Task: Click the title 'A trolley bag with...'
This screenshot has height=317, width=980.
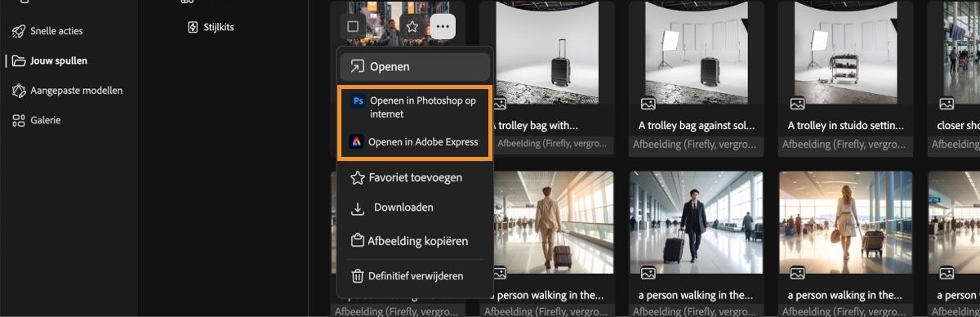Action: [535, 126]
